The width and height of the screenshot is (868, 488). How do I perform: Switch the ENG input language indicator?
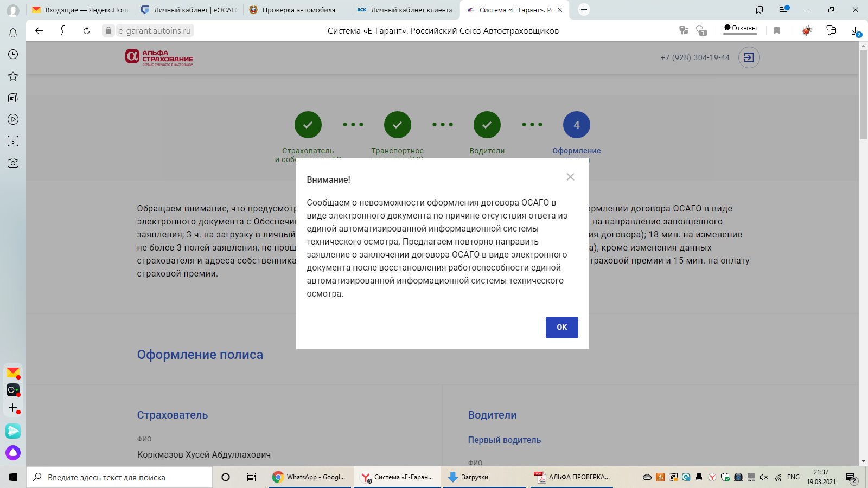(793, 477)
